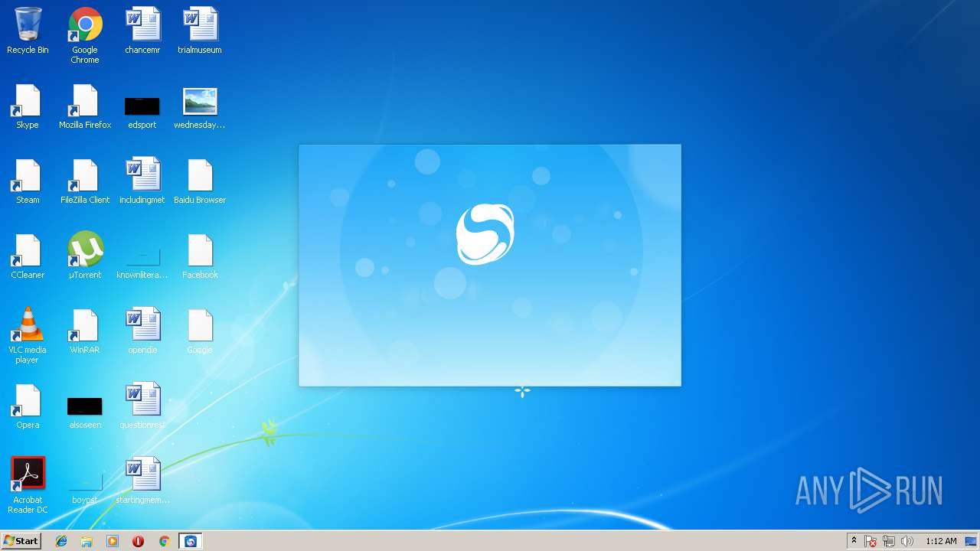This screenshot has width=980, height=551.
Task: Select the Mozilla Firefox shortcut
Action: 85,106
